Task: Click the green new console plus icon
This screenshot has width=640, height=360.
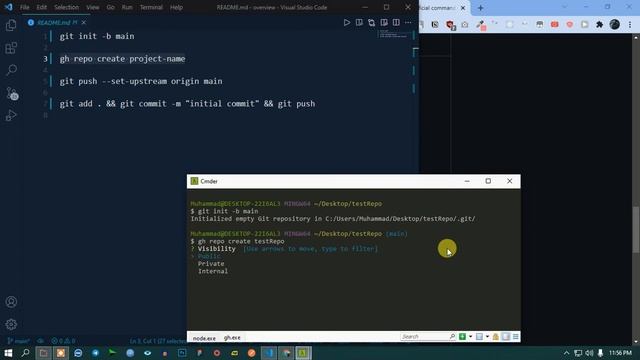Action: [x=462, y=336]
